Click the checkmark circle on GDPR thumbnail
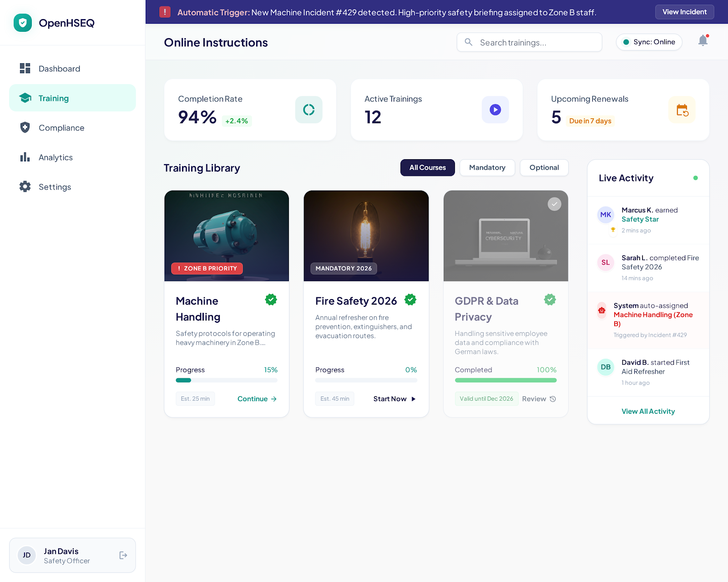The width and height of the screenshot is (728, 582). point(554,204)
